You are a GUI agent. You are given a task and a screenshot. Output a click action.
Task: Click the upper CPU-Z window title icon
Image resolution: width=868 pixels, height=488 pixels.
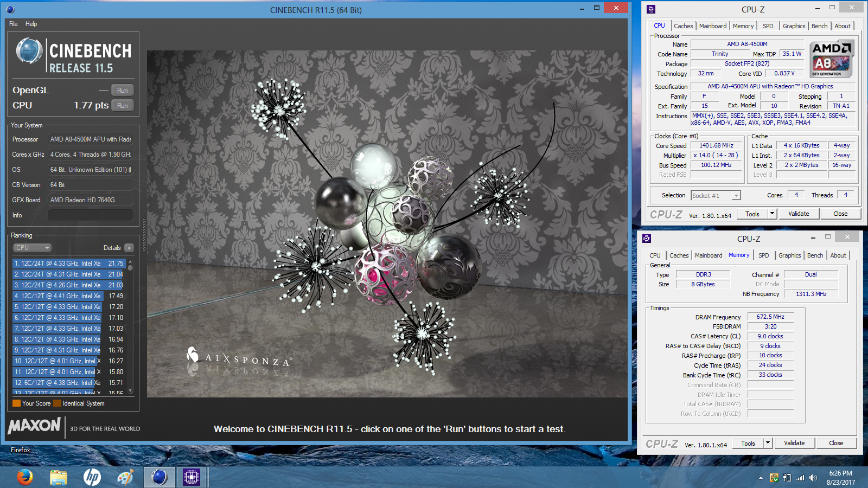click(x=652, y=9)
